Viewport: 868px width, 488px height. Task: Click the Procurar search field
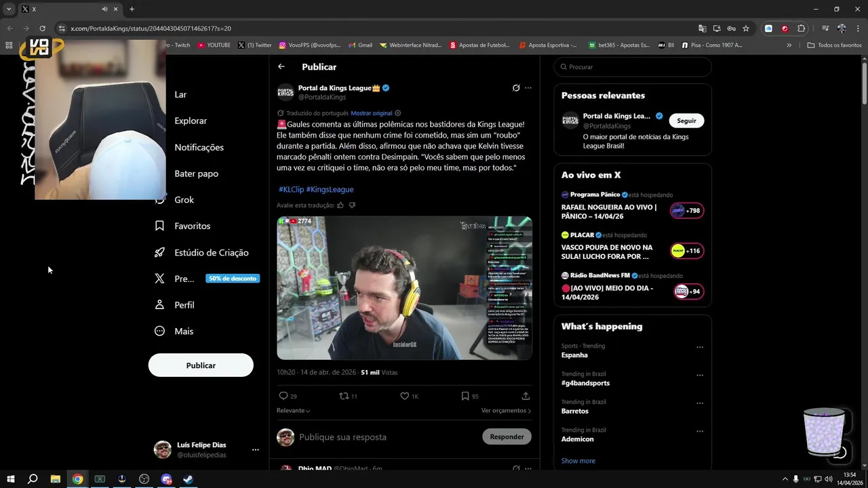click(633, 67)
